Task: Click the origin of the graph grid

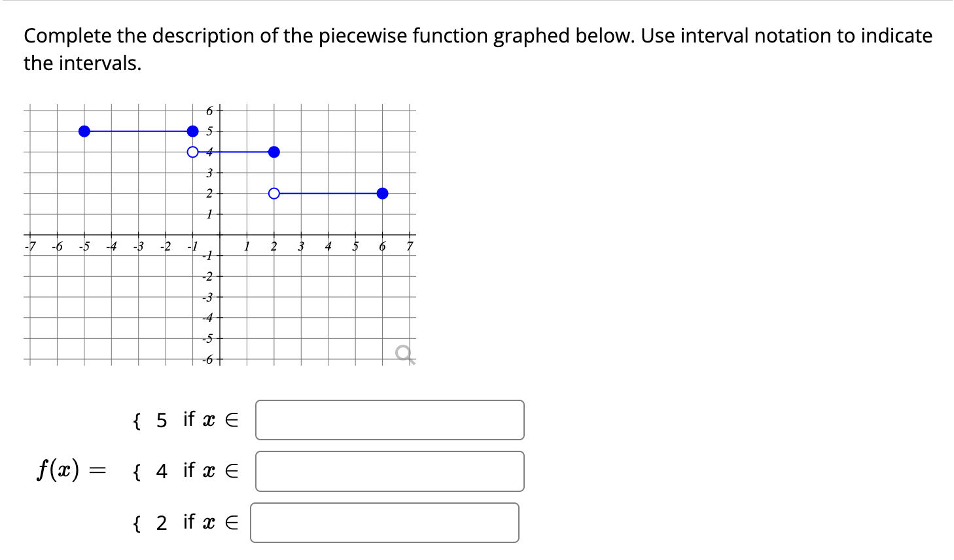Action: pos(219,236)
